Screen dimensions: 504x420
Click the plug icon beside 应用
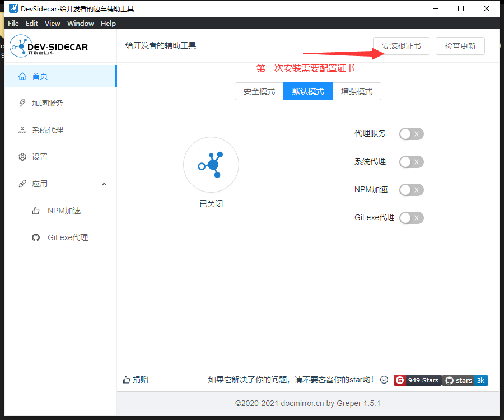coord(22,184)
